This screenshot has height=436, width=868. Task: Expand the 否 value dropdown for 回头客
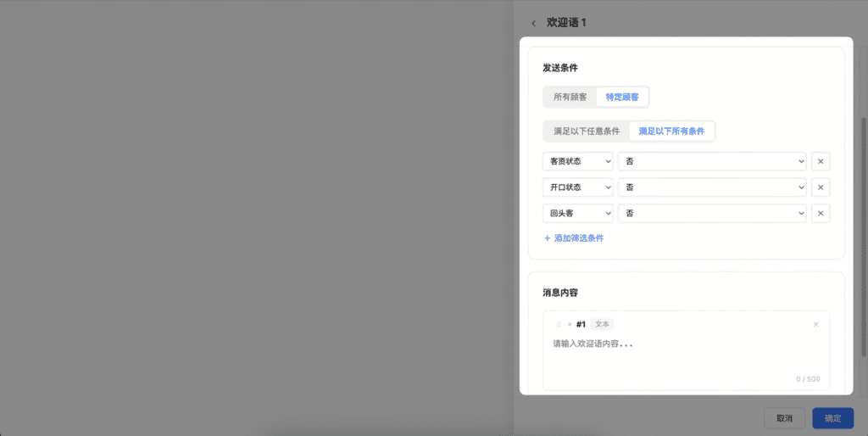[x=711, y=214]
